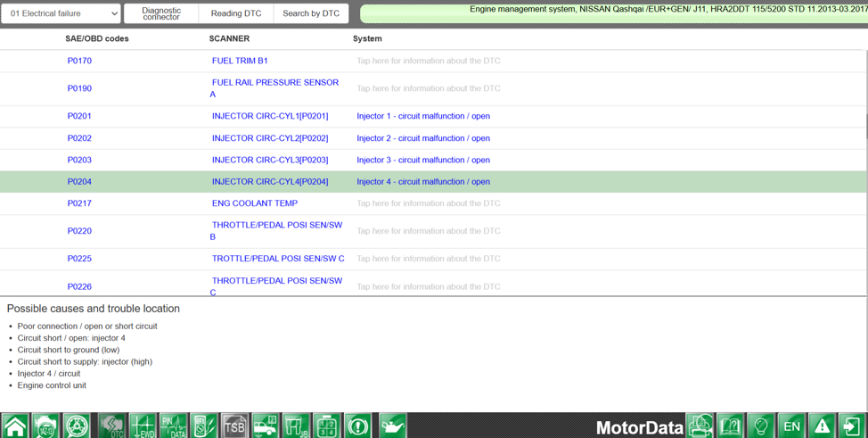The height and width of the screenshot is (438, 868).
Task: Go to the Home screen icon
Action: pyautogui.click(x=15, y=426)
